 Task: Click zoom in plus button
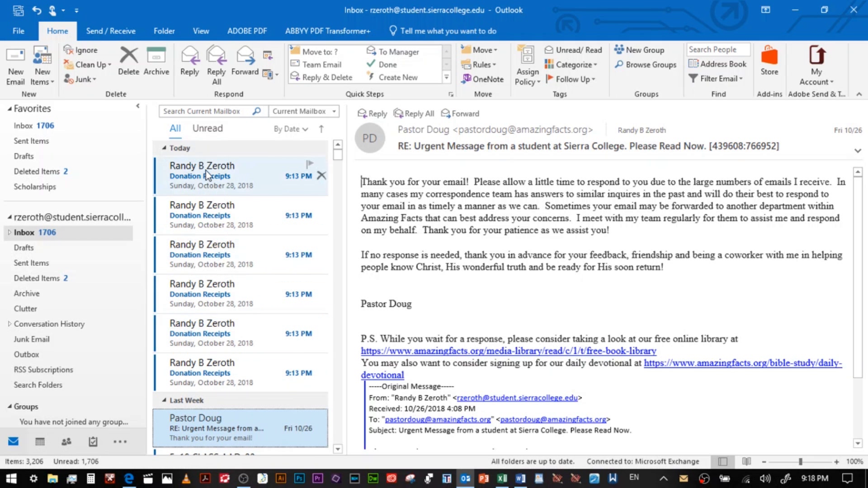(836, 461)
